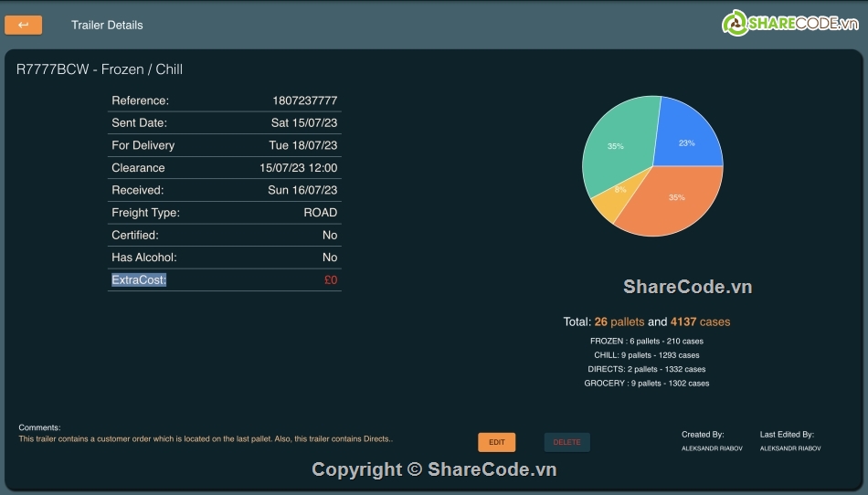Image resolution: width=868 pixels, height=495 pixels.
Task: Click the R7777BCW trailer heading
Action: (100, 69)
